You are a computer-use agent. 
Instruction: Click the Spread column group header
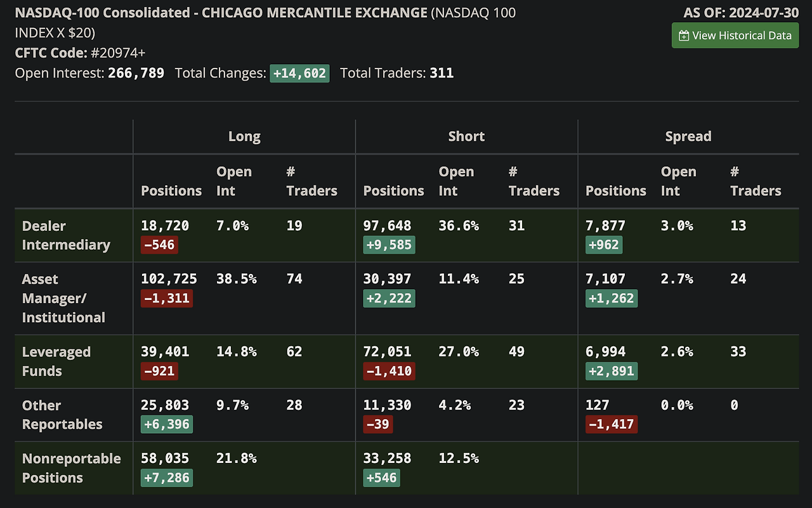(x=688, y=136)
